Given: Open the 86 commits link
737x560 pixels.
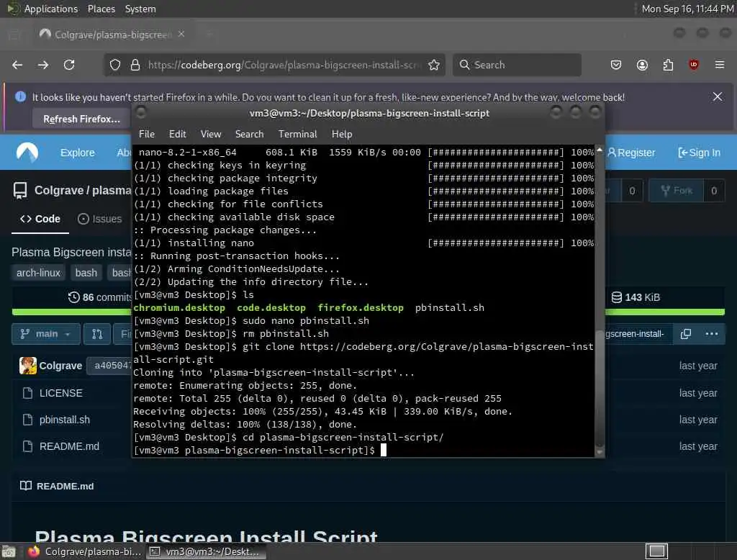Looking at the screenshot, I should [100, 297].
